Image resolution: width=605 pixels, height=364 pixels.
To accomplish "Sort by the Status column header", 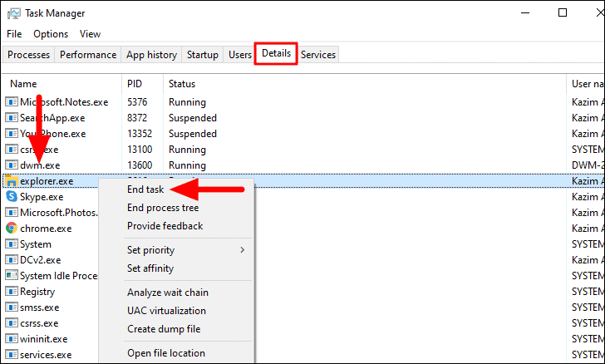I will (x=365, y=84).
